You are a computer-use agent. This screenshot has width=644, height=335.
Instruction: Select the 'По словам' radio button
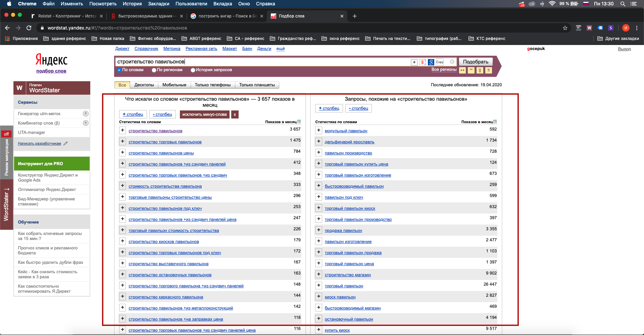(119, 70)
